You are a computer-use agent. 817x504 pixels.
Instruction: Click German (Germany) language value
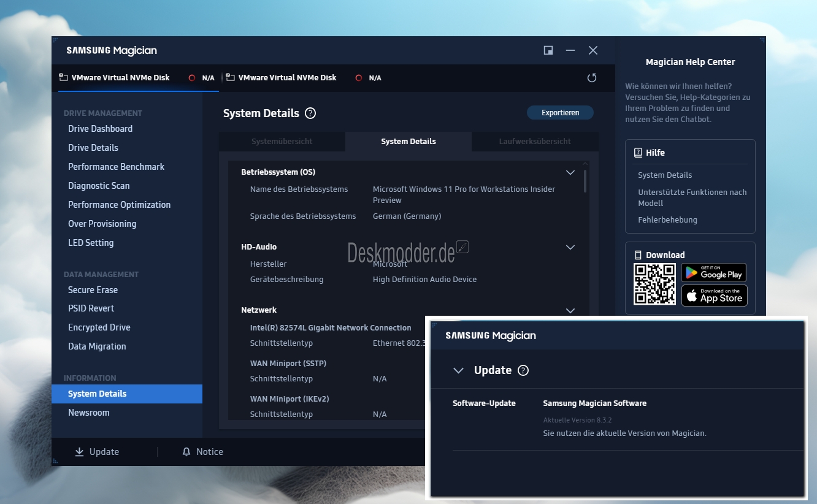pos(407,216)
